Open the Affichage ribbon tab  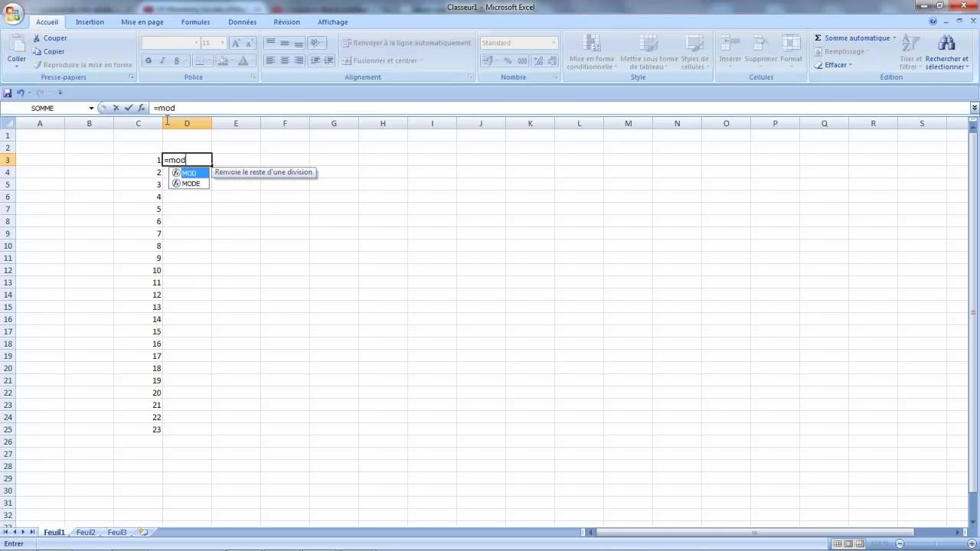pyautogui.click(x=332, y=21)
